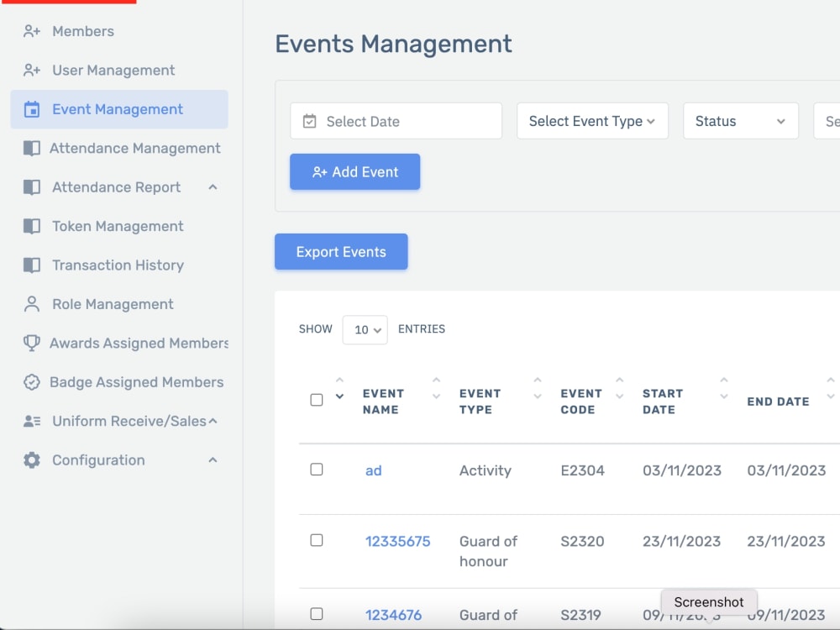This screenshot has width=840, height=630.
Task: Open event link ad
Action: [374, 471]
